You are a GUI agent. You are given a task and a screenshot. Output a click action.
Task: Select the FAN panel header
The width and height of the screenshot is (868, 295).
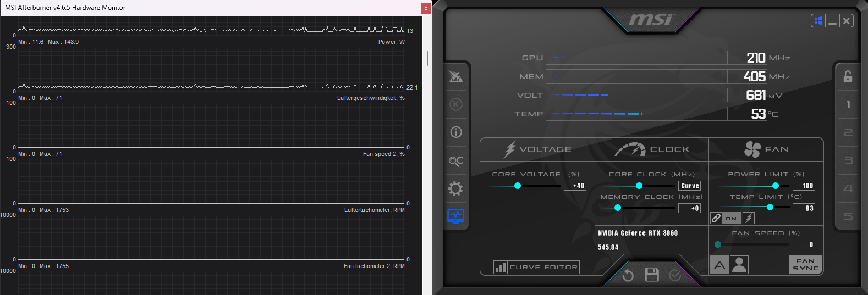(x=766, y=149)
